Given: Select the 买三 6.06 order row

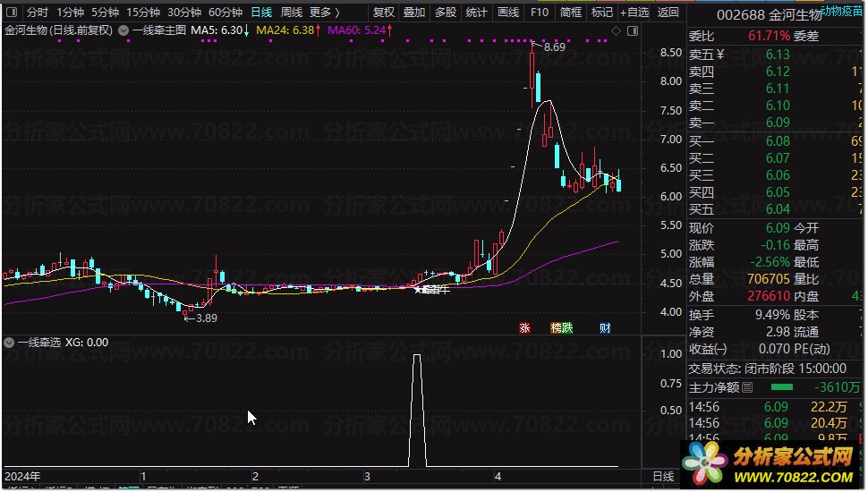Looking at the screenshot, I should (x=775, y=176).
